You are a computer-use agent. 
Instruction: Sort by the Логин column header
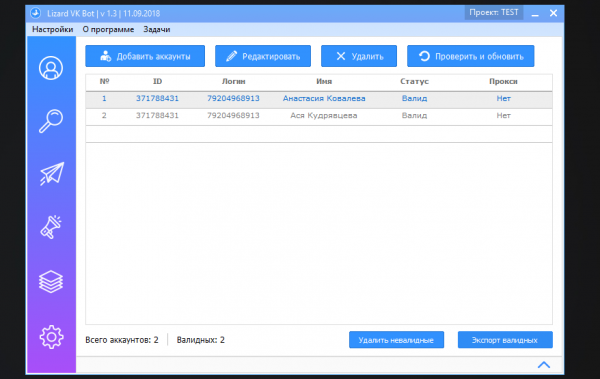(x=233, y=82)
